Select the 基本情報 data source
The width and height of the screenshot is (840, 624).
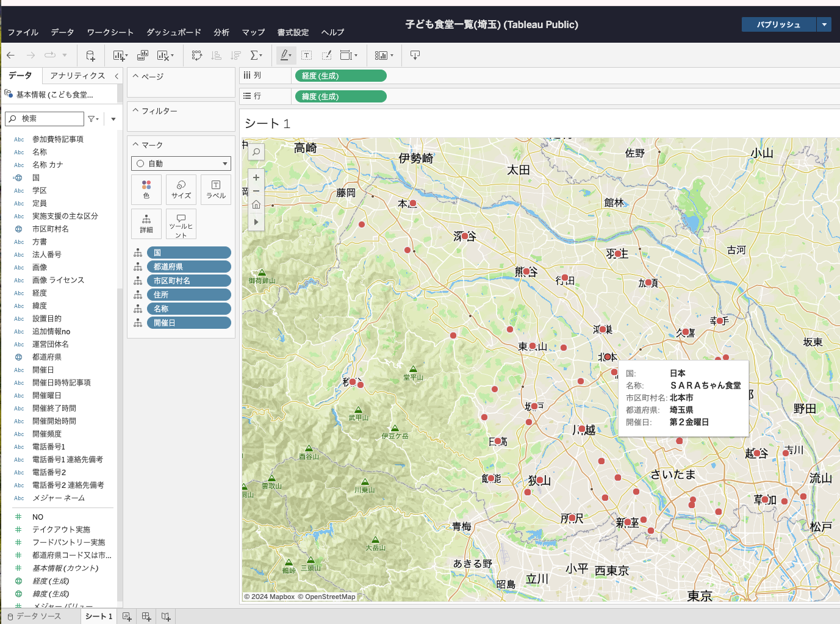55,95
